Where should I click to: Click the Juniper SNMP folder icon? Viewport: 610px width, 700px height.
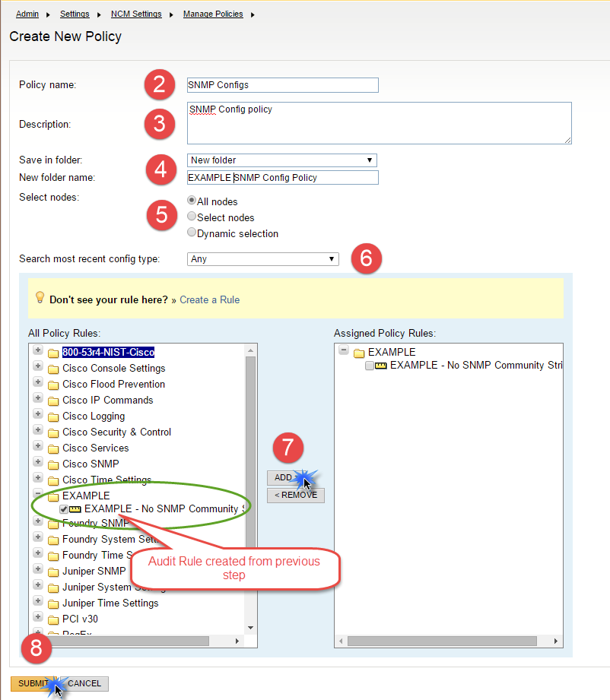(53, 572)
